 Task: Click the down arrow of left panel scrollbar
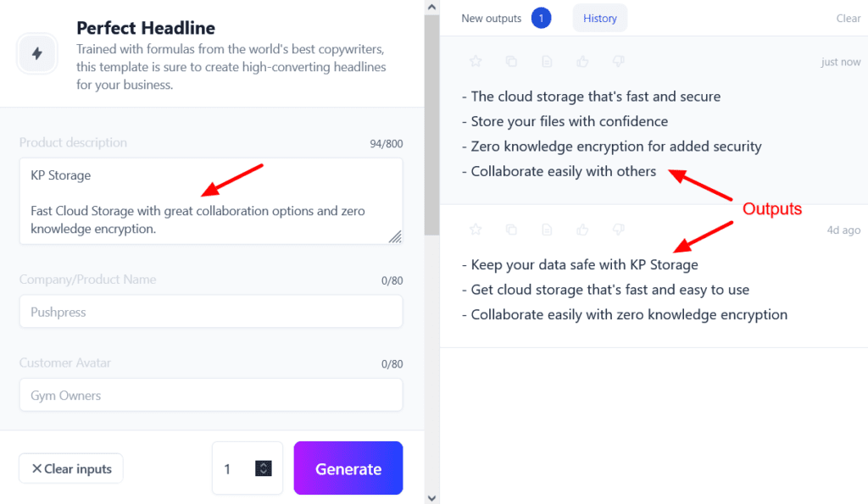[431, 497]
